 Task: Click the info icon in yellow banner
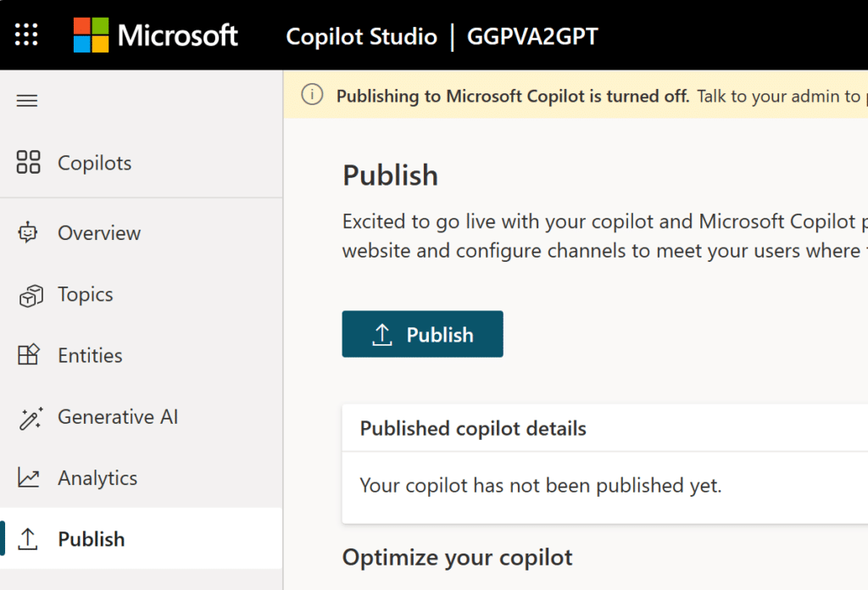coord(312,96)
